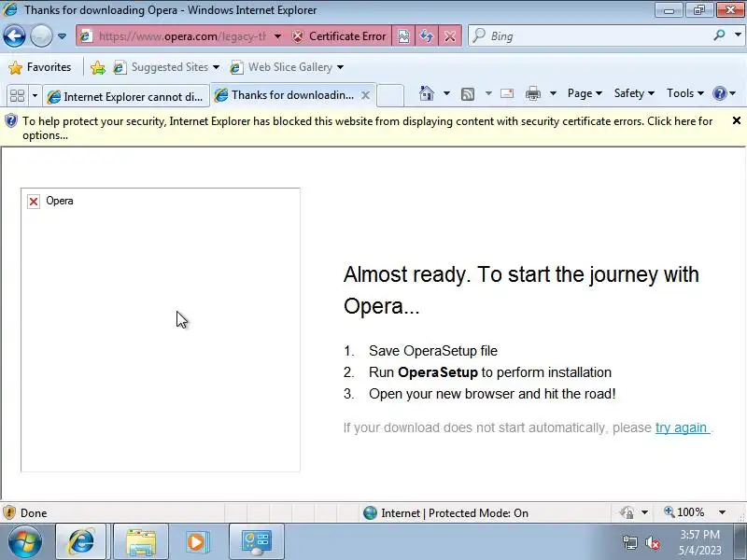Launch Windows Media Player from taskbar
The image size is (747, 560).
tap(197, 541)
